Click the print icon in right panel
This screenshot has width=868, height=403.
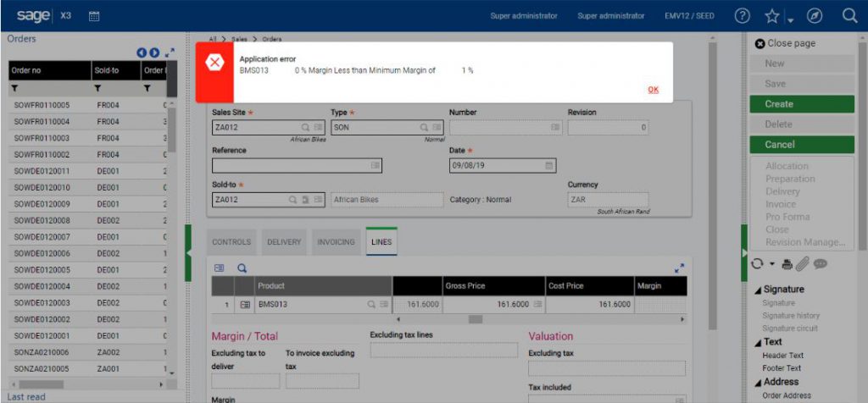(x=787, y=265)
